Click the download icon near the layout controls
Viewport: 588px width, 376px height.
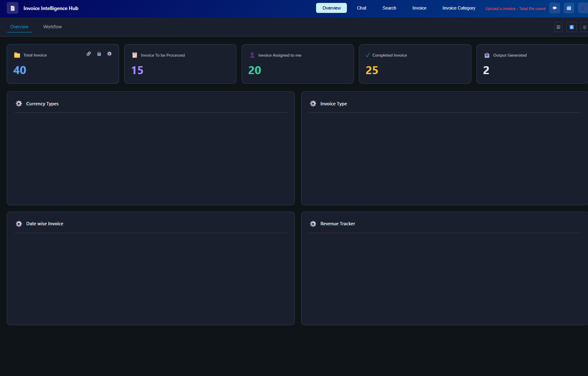point(571,27)
